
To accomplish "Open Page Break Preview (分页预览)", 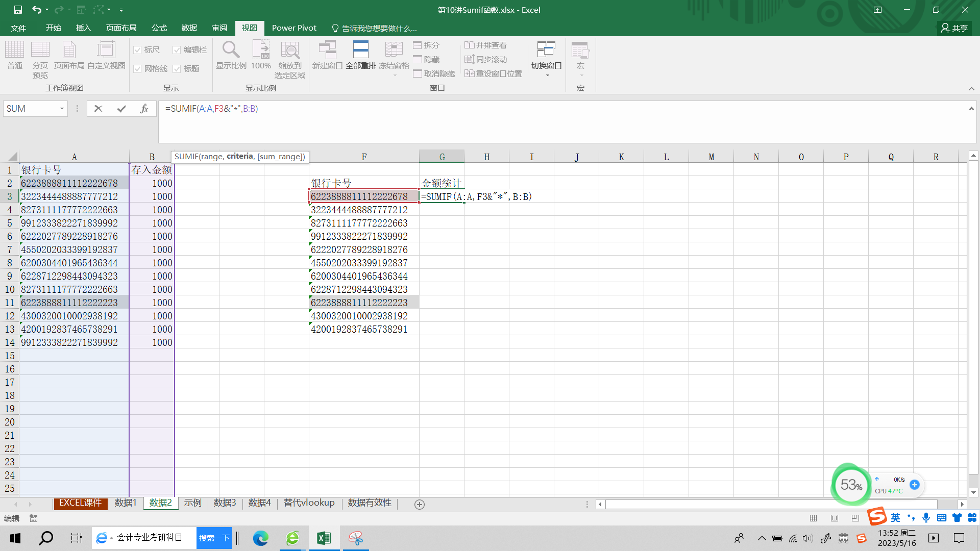I will click(x=40, y=60).
